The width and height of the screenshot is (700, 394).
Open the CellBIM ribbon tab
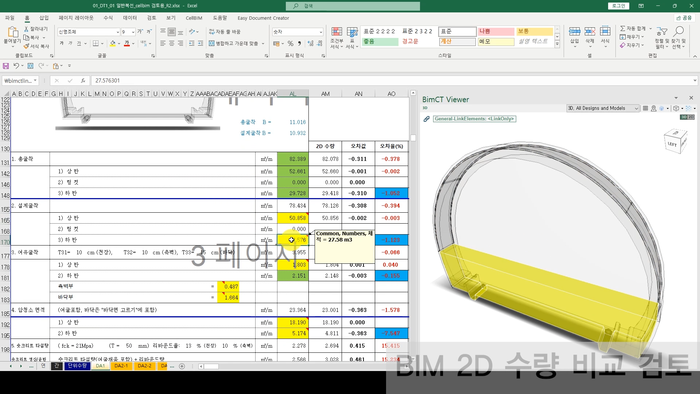coord(194,18)
